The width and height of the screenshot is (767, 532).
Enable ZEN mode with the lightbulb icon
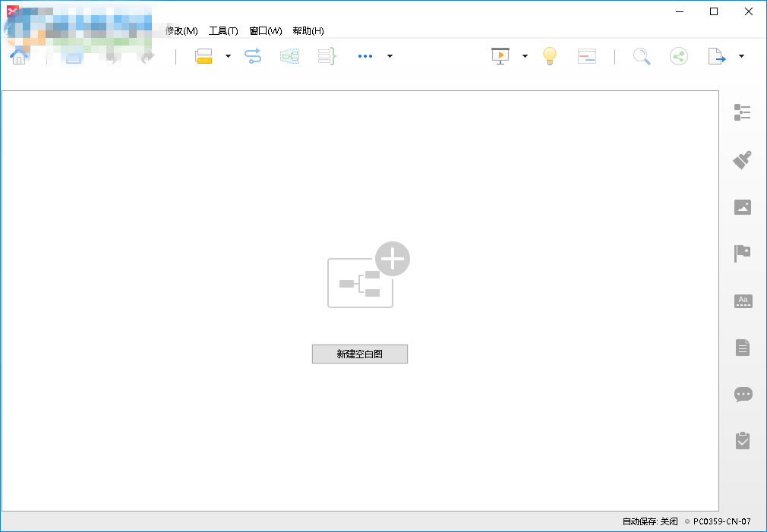pyautogui.click(x=549, y=55)
